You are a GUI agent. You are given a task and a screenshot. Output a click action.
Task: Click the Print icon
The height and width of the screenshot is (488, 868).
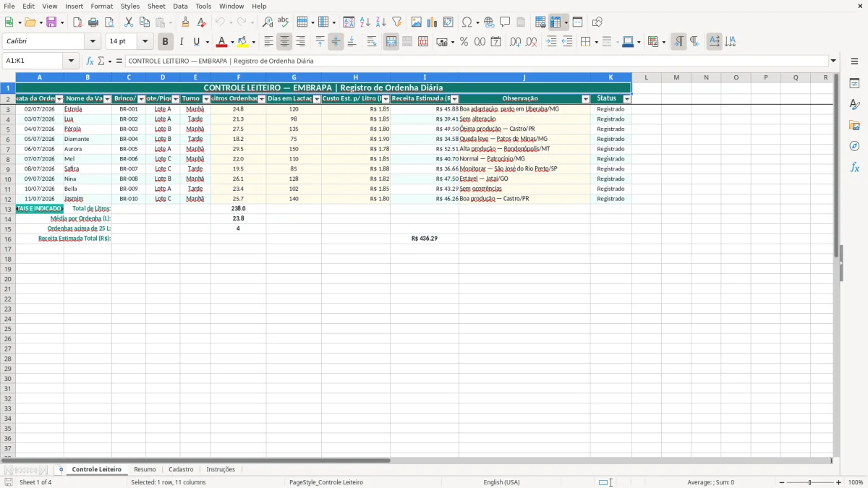click(x=93, y=22)
